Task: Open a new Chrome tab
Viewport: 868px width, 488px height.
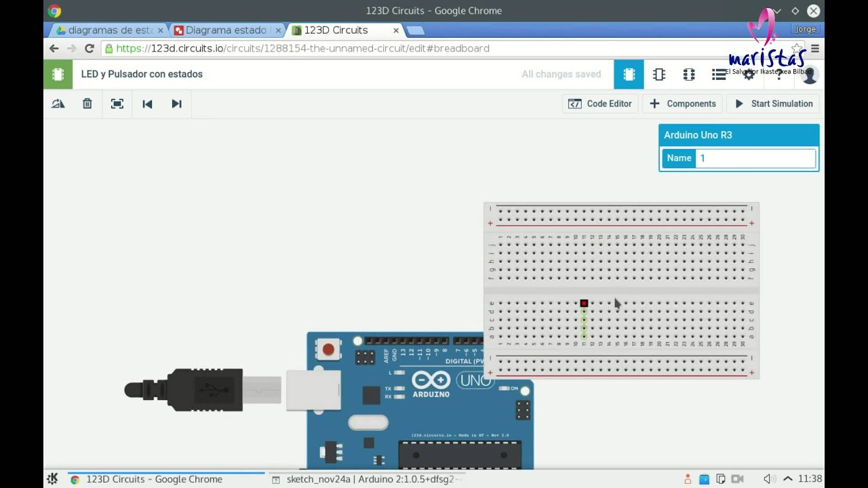Action: point(415,30)
